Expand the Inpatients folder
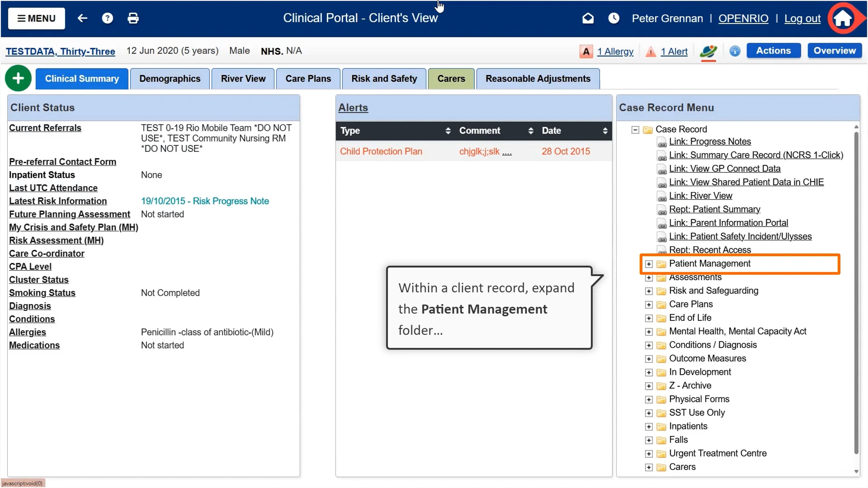This screenshot has width=868, height=488. tap(649, 427)
